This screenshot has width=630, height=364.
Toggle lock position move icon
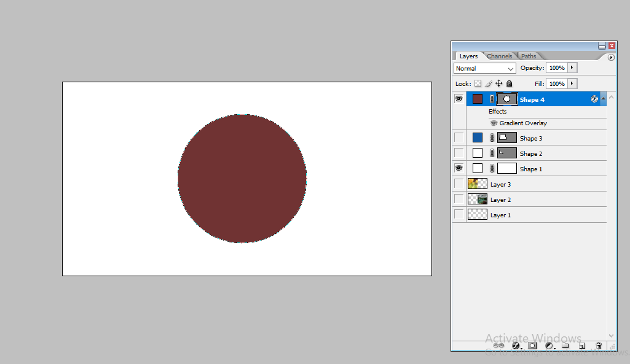coord(498,83)
